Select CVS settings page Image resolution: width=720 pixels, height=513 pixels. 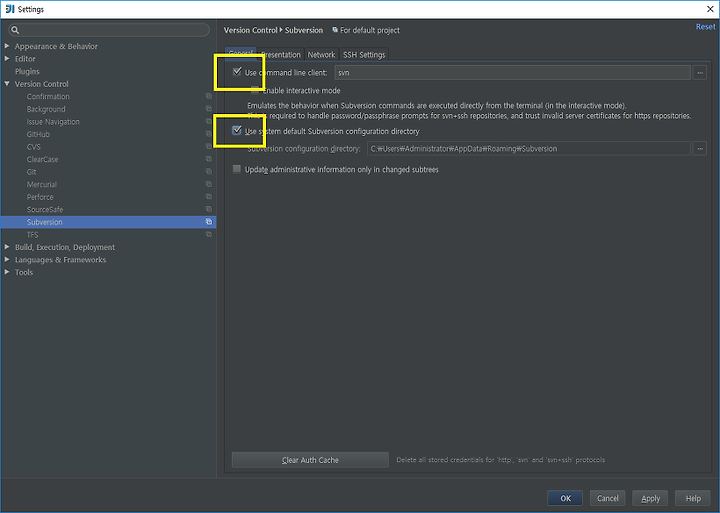point(34,147)
